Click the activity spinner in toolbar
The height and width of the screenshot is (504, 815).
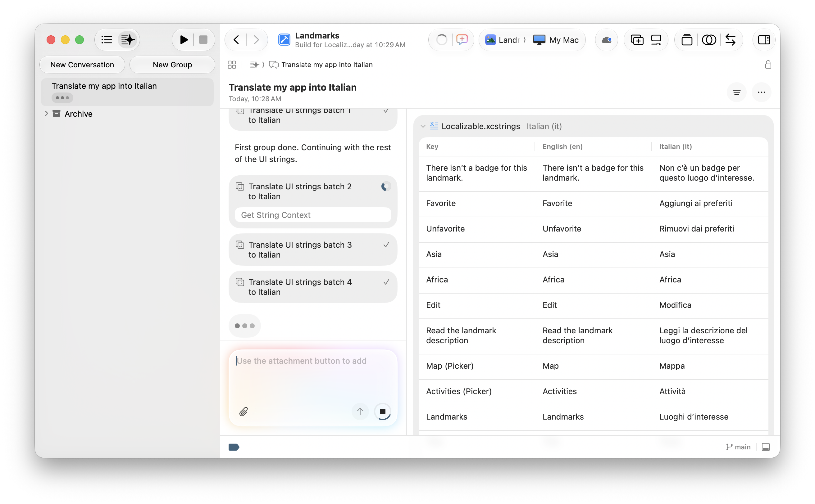(441, 40)
